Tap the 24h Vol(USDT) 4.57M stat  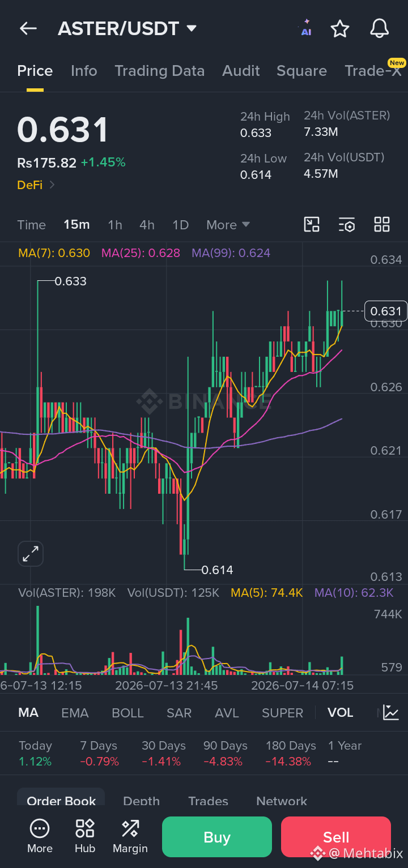[x=344, y=165]
